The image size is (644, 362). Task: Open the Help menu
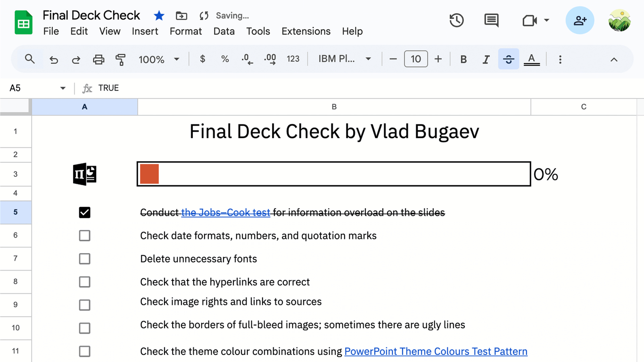pyautogui.click(x=352, y=31)
